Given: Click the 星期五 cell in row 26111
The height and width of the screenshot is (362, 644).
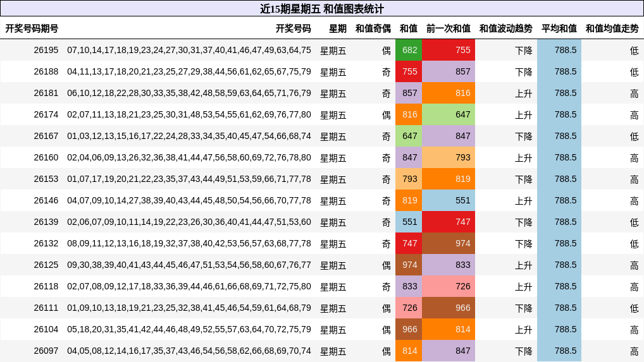Looking at the screenshot, I should click(x=333, y=308).
